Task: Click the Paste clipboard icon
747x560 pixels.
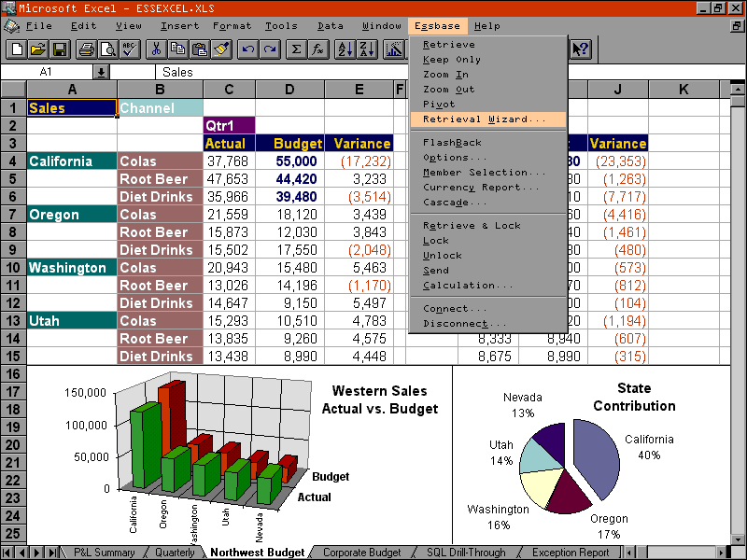Action: (200, 49)
